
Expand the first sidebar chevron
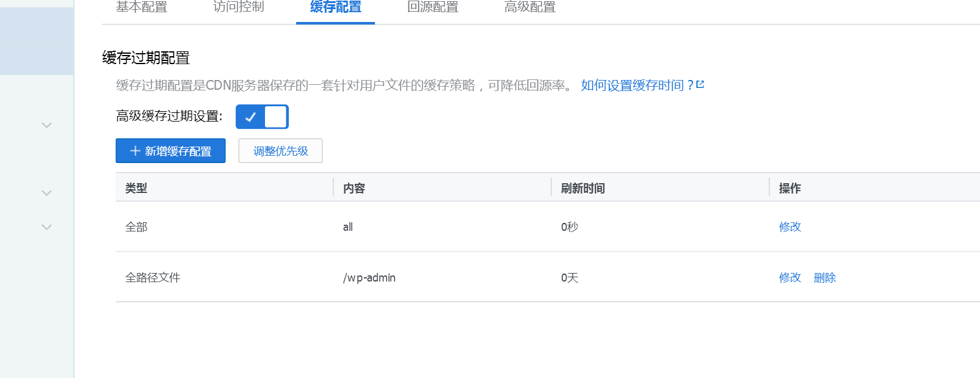point(46,125)
